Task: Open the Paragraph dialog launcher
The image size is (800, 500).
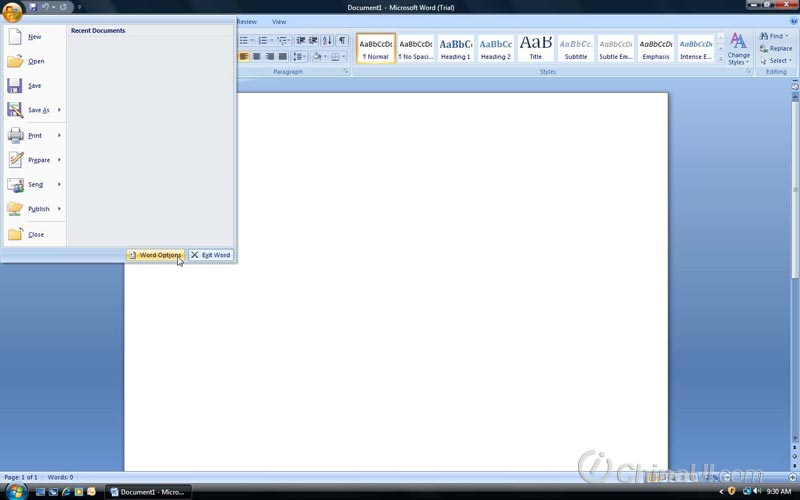Action: pyautogui.click(x=346, y=72)
